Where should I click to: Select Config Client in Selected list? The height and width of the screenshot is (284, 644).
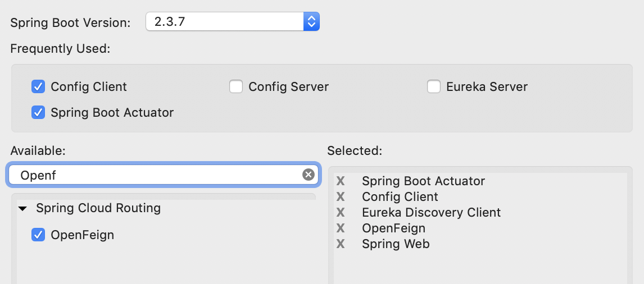click(400, 197)
